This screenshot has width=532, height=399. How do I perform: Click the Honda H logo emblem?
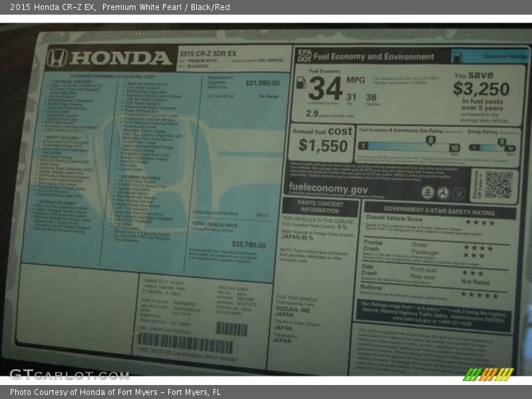click(57, 59)
